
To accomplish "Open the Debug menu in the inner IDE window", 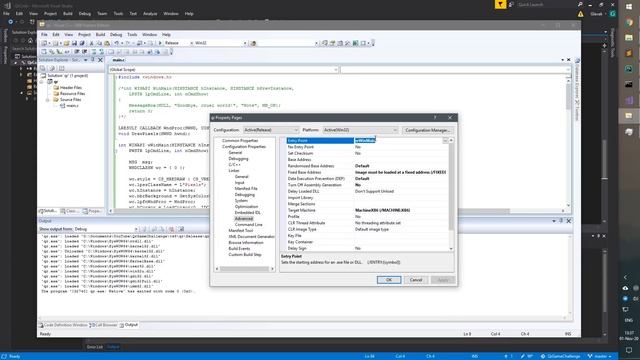I will 116,35.
